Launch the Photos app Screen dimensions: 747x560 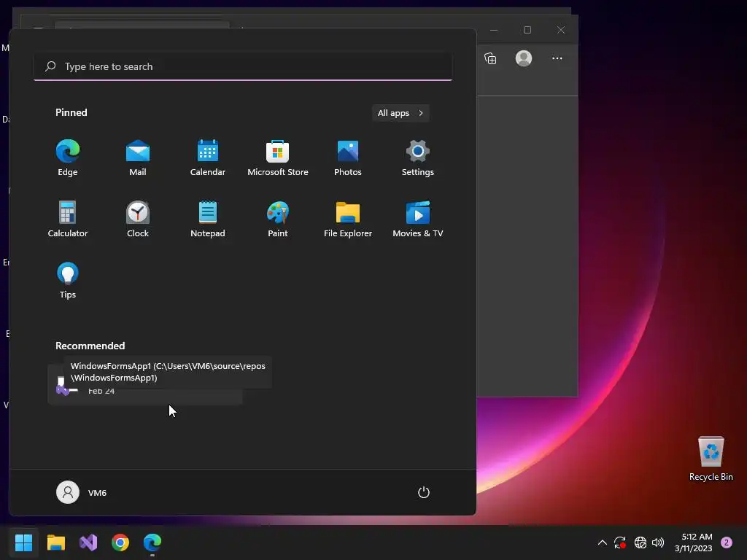[348, 158]
